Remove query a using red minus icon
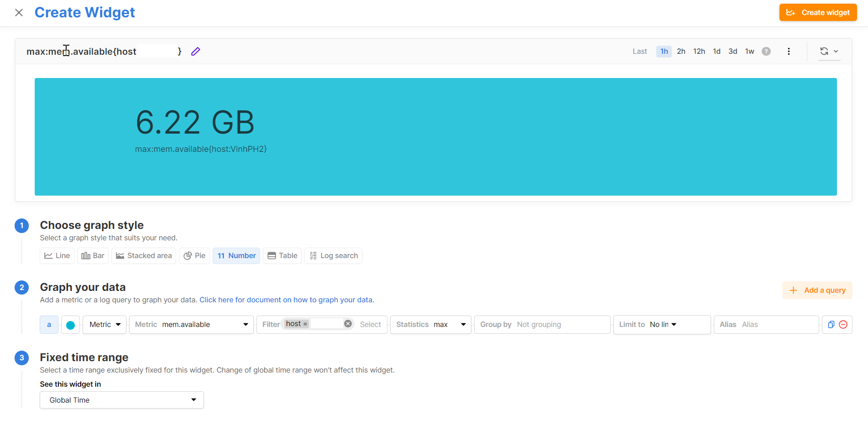This screenshot has width=868, height=425. [843, 325]
